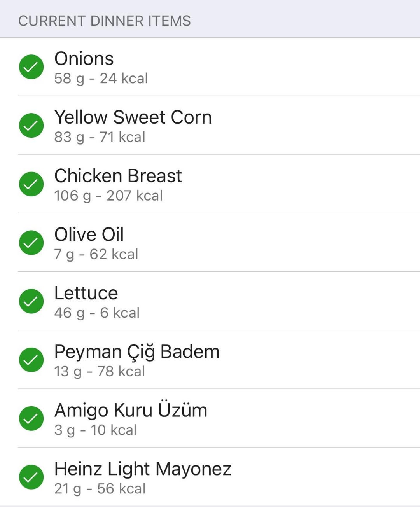Tap the Olive Oil green check icon
This screenshot has height=507, width=420.
pyautogui.click(x=31, y=243)
